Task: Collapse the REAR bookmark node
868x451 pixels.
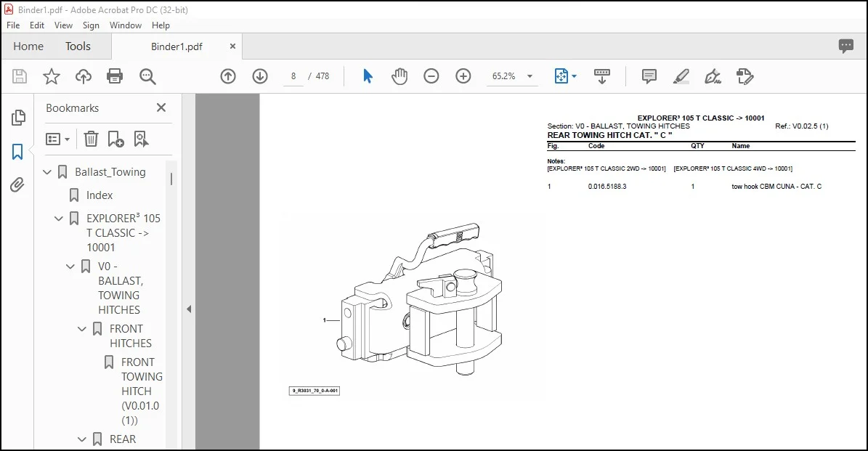Action: pyautogui.click(x=82, y=439)
